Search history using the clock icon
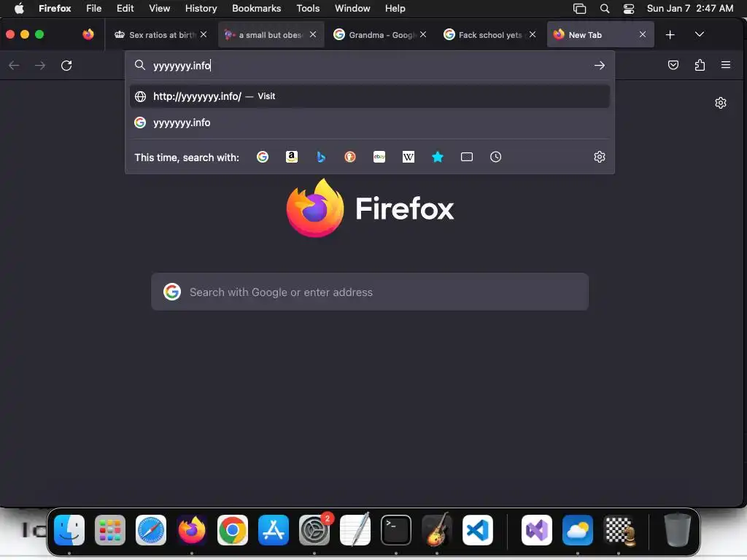The image size is (747, 560). (x=495, y=157)
